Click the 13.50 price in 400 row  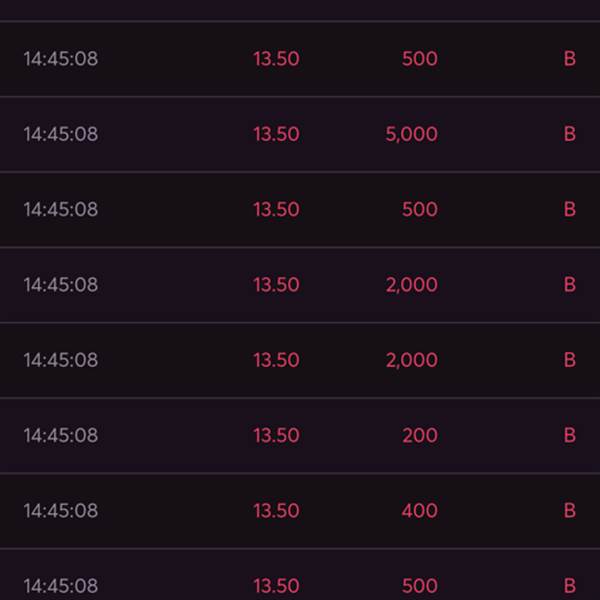click(x=276, y=511)
